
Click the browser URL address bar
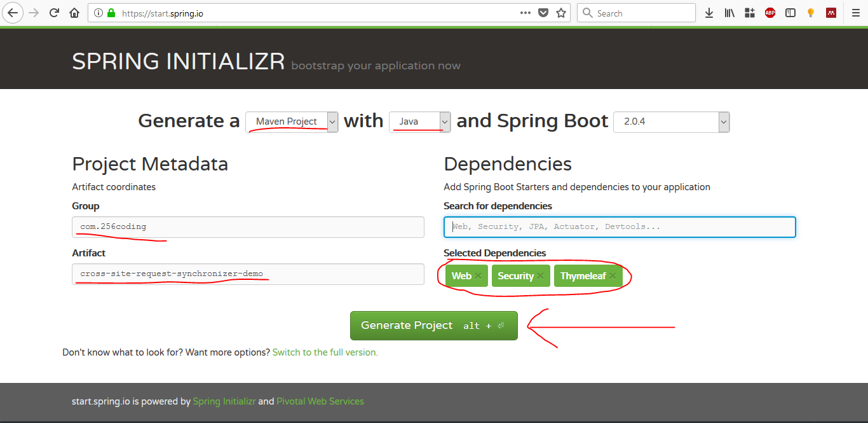click(x=329, y=13)
